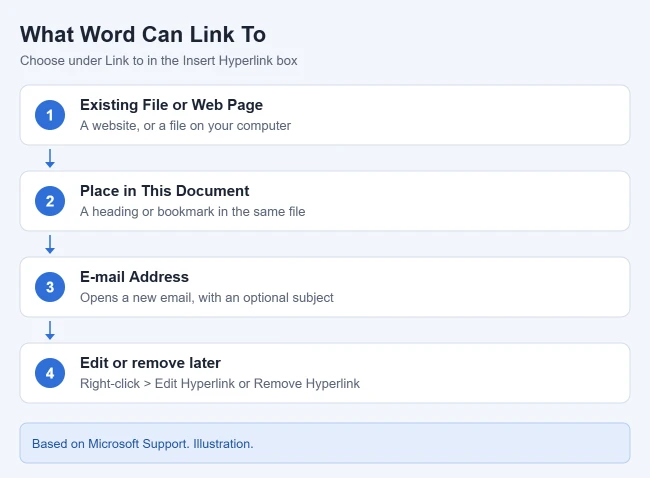Screen dimensions: 650x478
Task: Click 'A heading or bookmark in the same file'
Action: tap(192, 211)
